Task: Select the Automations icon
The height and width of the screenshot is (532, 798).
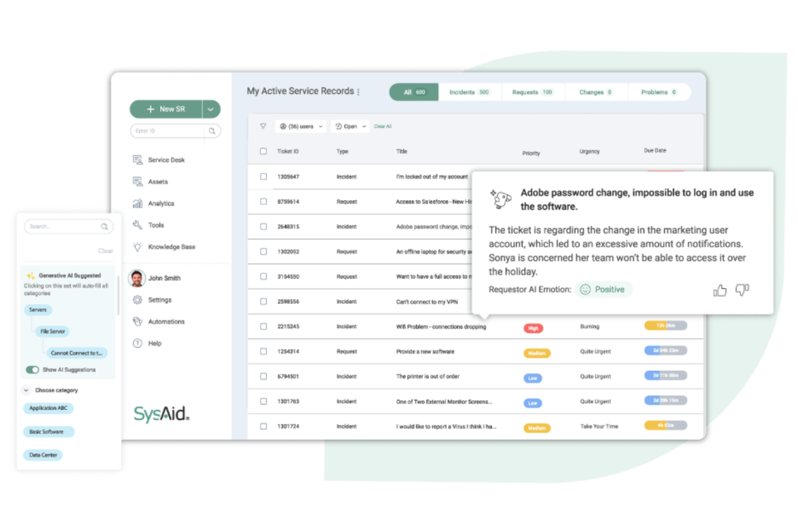Action: point(138,321)
